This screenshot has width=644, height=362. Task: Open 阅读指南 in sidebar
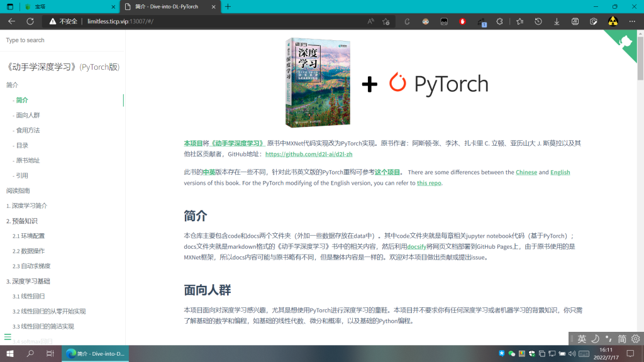(x=18, y=190)
